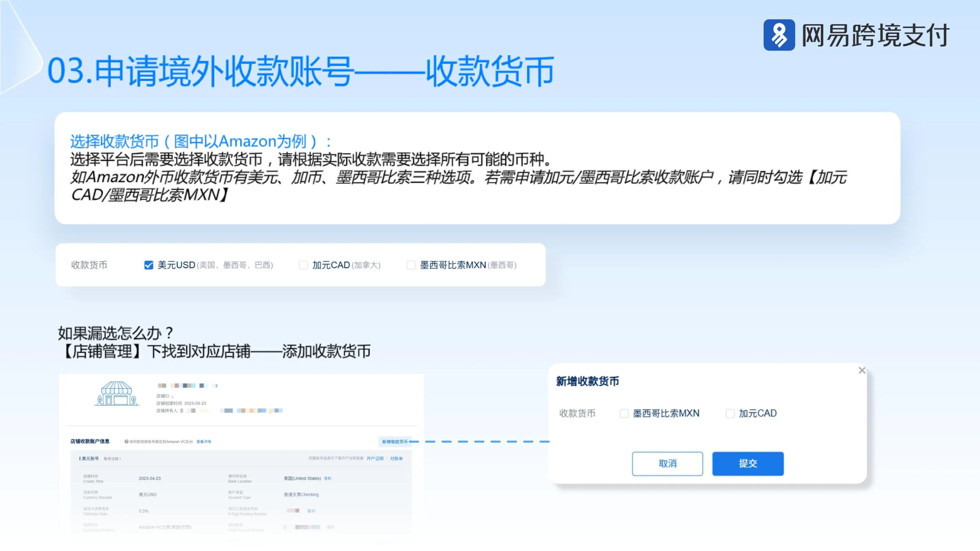Enable the 加元CAD(加拿大) checkbox

point(303,265)
